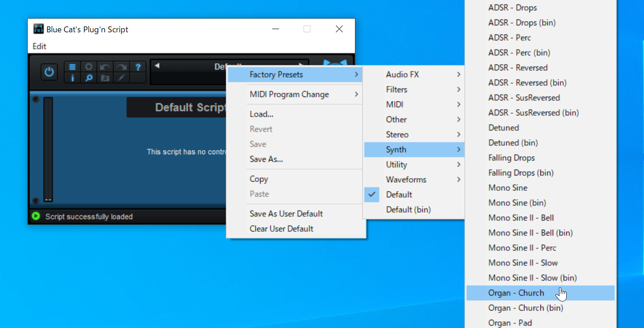644x328 pixels.
Task: Load the ADSR - Perc preset
Action: click(x=540, y=38)
